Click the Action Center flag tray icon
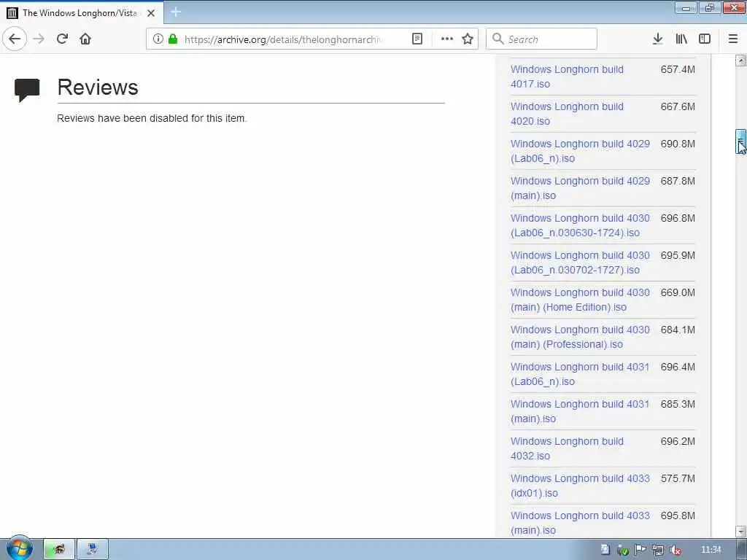Screen dimensions: 747x560 [x=640, y=550]
